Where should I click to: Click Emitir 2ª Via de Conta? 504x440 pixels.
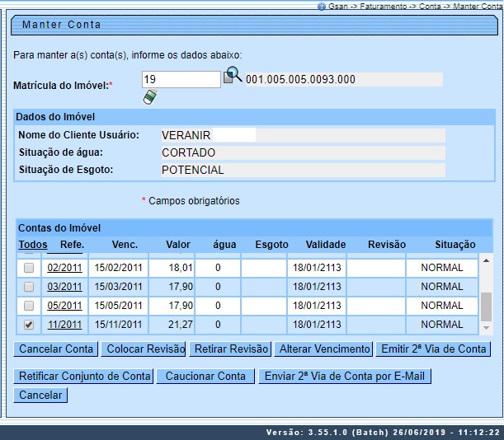click(x=433, y=349)
